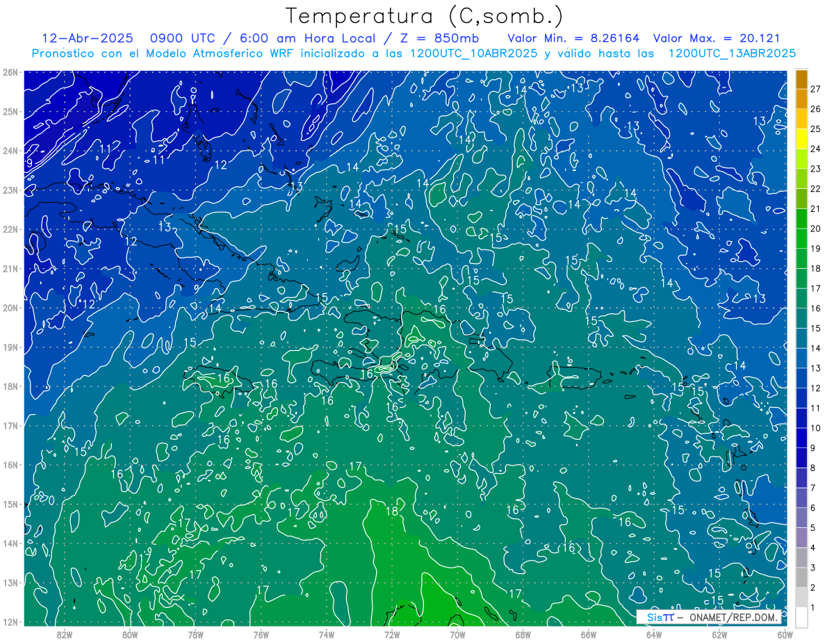Click the latitude axis label '17N'
Image resolution: width=834 pixels, height=644 pixels.
tap(10, 426)
